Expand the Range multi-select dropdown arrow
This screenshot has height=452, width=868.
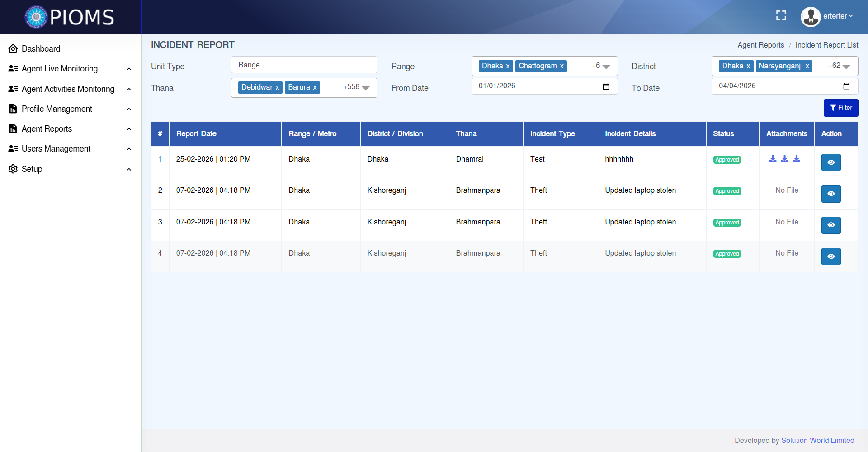click(606, 67)
